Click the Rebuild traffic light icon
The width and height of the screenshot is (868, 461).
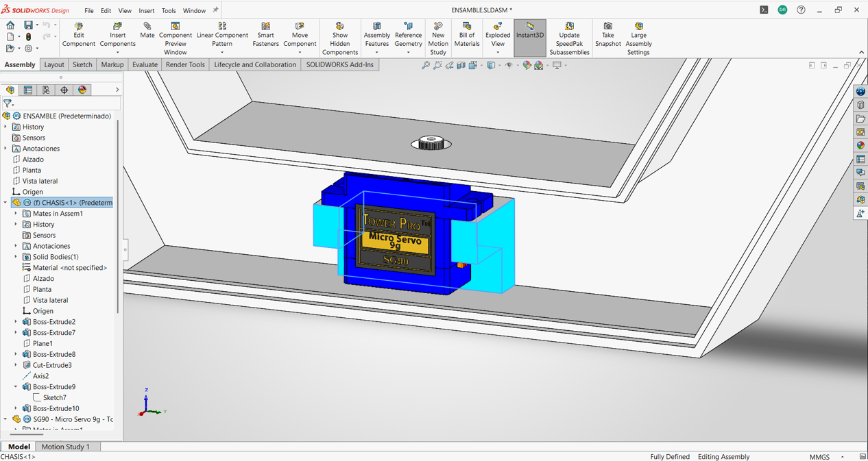tap(28, 37)
